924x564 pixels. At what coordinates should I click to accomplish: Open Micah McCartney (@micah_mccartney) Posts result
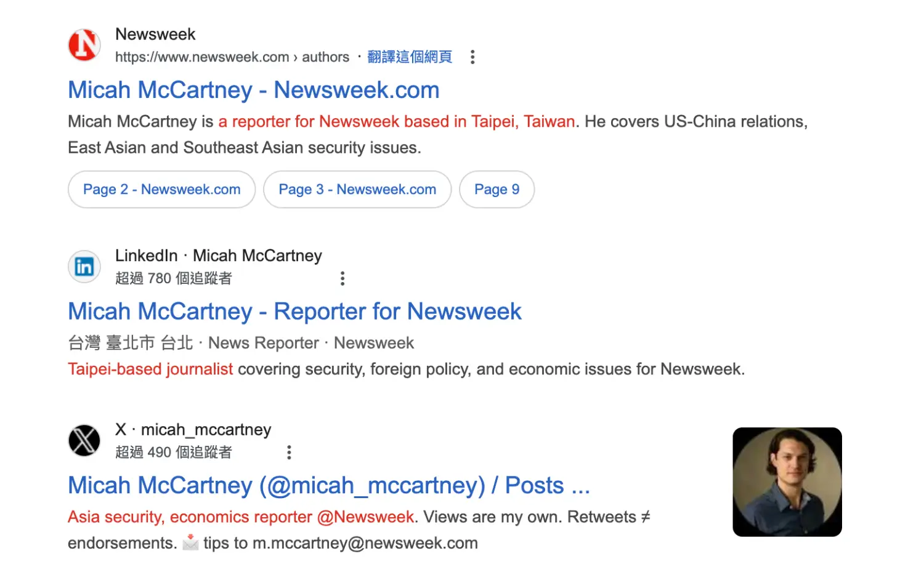pos(329,485)
